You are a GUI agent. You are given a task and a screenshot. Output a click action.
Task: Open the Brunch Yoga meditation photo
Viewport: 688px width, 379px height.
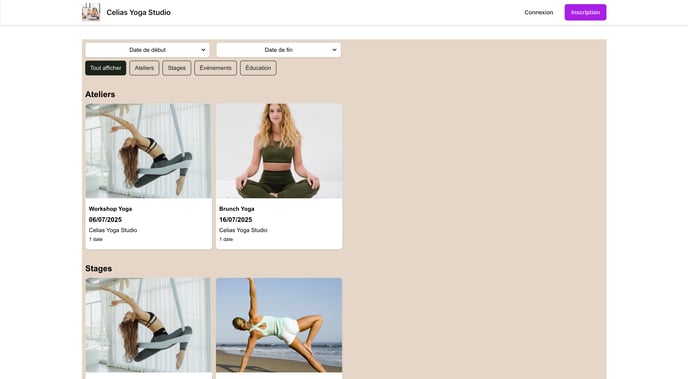pyautogui.click(x=279, y=151)
